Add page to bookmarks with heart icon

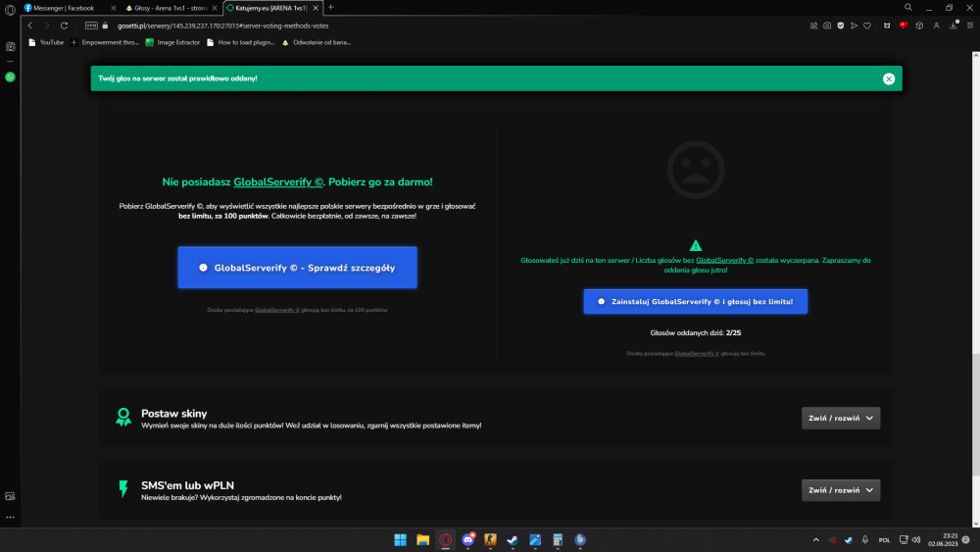point(867,25)
